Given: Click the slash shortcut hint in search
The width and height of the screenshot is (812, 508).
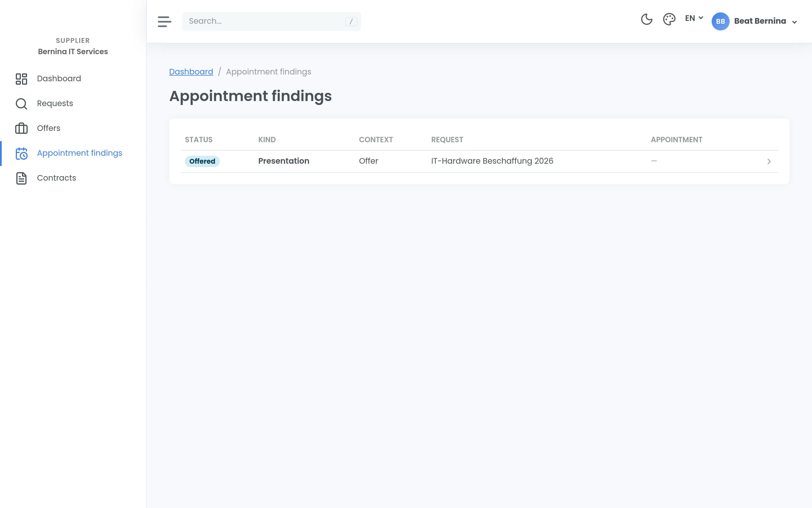Looking at the screenshot, I should [x=351, y=21].
